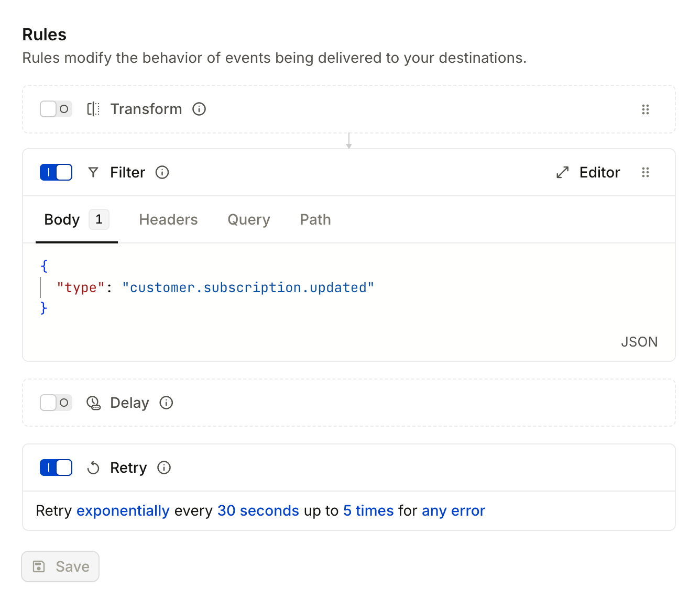The width and height of the screenshot is (700, 601).
Task: Click the Transform rule drag handle
Action: (x=646, y=109)
